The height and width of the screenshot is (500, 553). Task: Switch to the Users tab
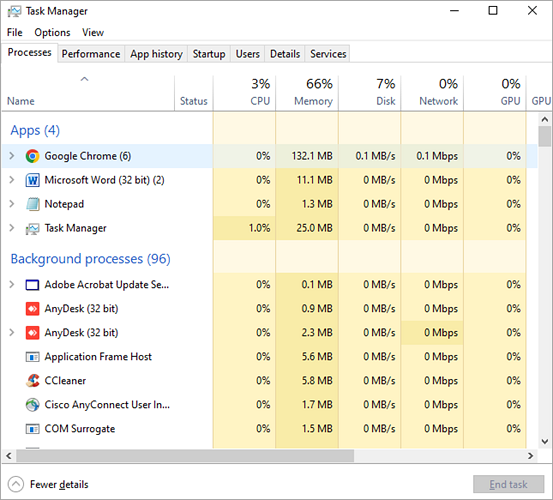tap(248, 54)
